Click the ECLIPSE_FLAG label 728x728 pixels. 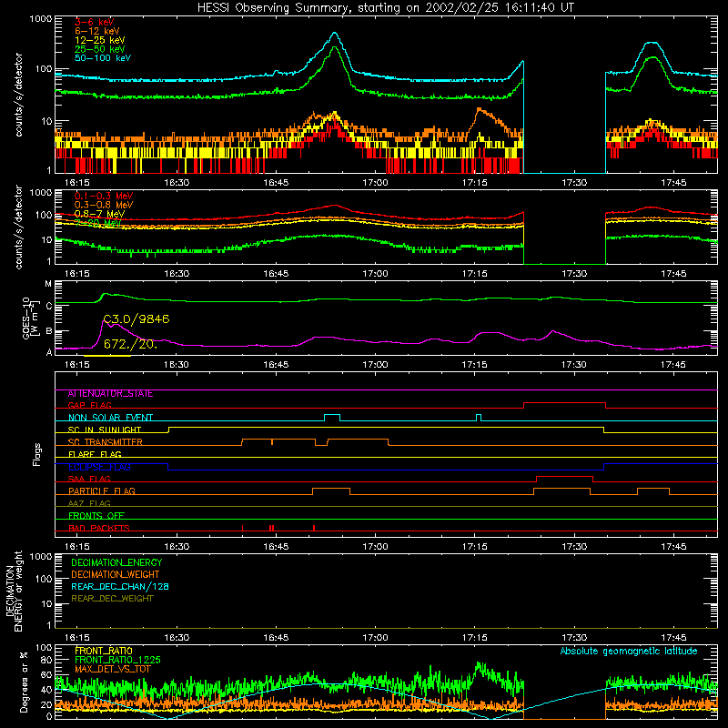(99, 467)
